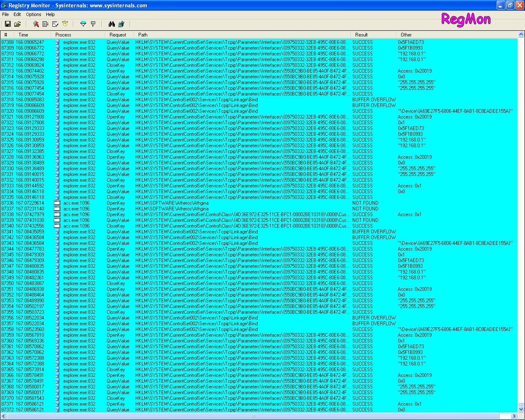Open the Options menu
The image size is (525, 420).
(34, 14)
